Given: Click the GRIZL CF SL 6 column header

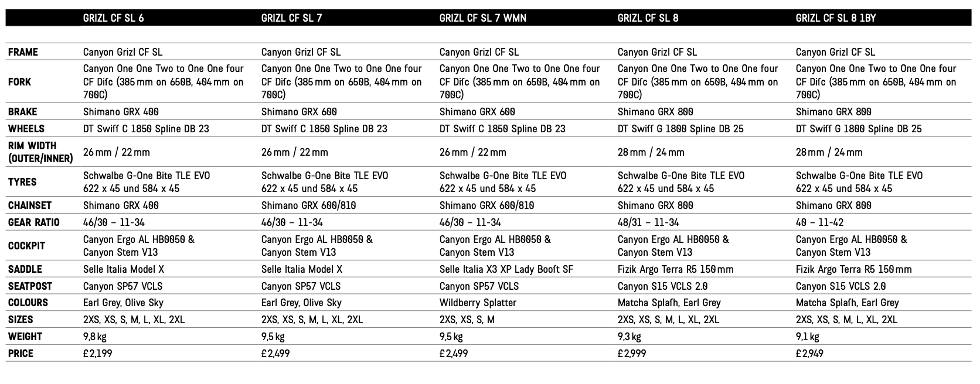Looking at the screenshot, I should point(114,18).
